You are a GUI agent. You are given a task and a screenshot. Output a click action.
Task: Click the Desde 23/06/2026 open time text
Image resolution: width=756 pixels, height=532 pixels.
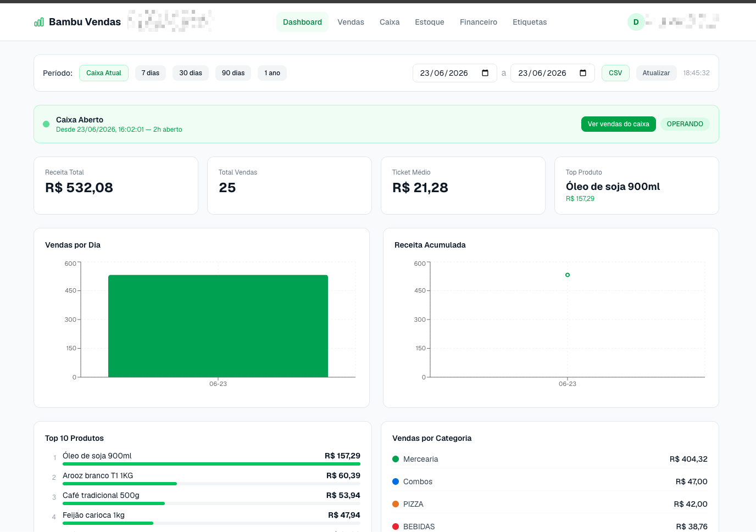point(119,130)
